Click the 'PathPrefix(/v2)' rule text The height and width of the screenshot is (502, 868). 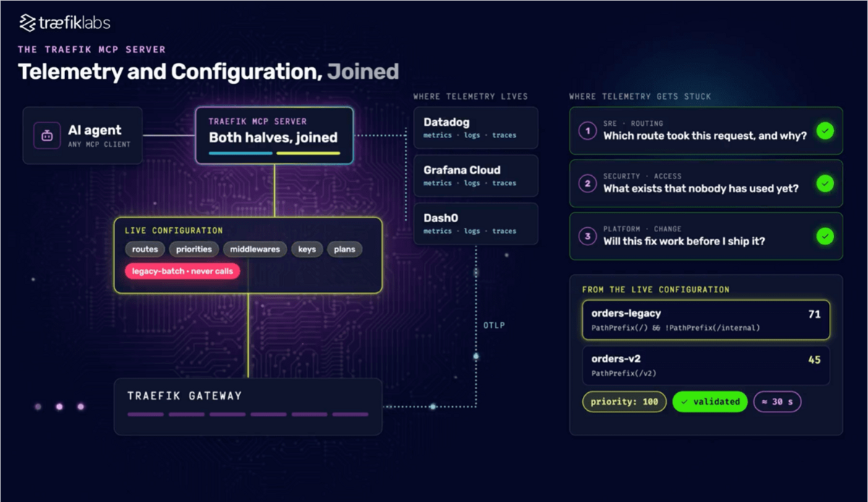624,373
